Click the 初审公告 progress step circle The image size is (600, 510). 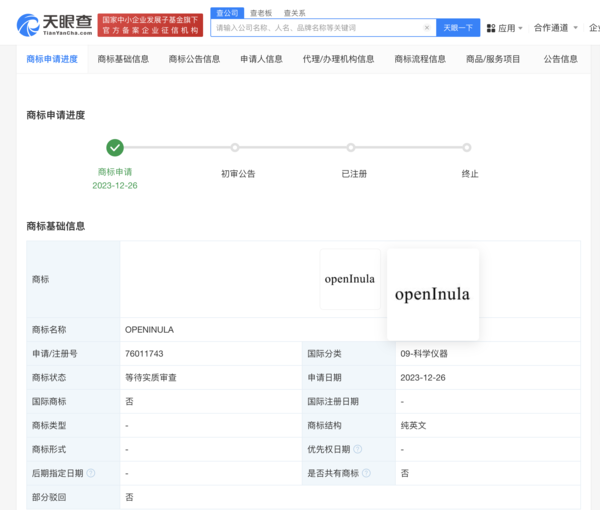click(235, 148)
